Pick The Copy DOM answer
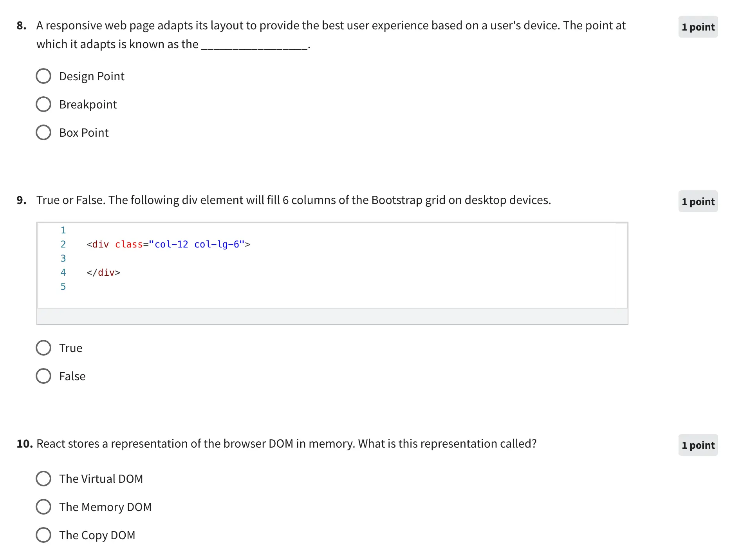The image size is (740, 560). (43, 535)
